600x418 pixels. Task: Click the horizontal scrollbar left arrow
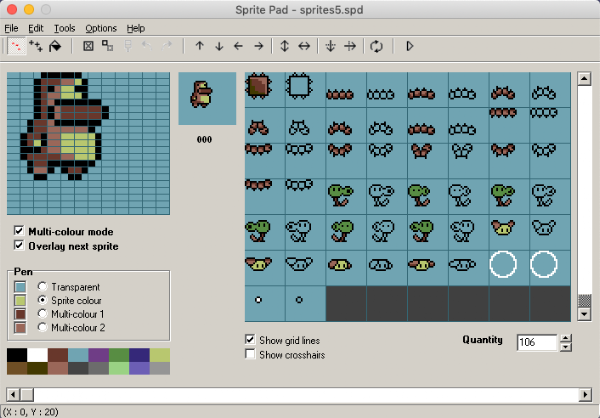(13, 394)
